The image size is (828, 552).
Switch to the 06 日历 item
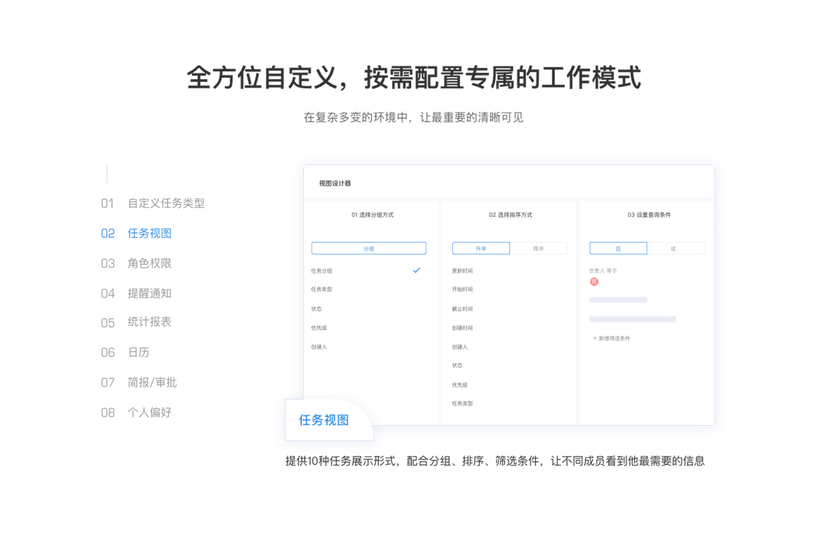tap(125, 352)
